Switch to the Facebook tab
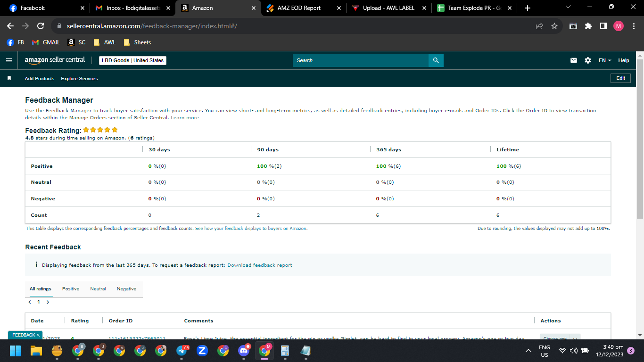Image resolution: width=644 pixels, height=362 pixels. pos(46,8)
